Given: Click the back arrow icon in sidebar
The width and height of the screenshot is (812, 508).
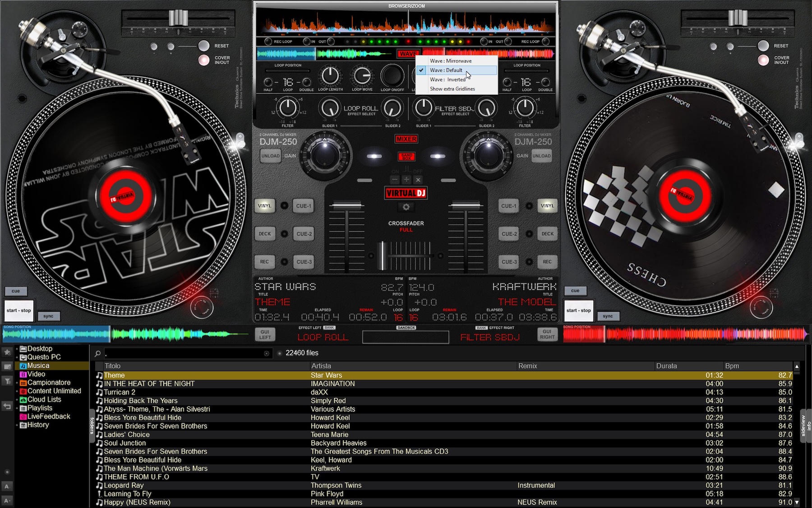Looking at the screenshot, I should [x=7, y=404].
